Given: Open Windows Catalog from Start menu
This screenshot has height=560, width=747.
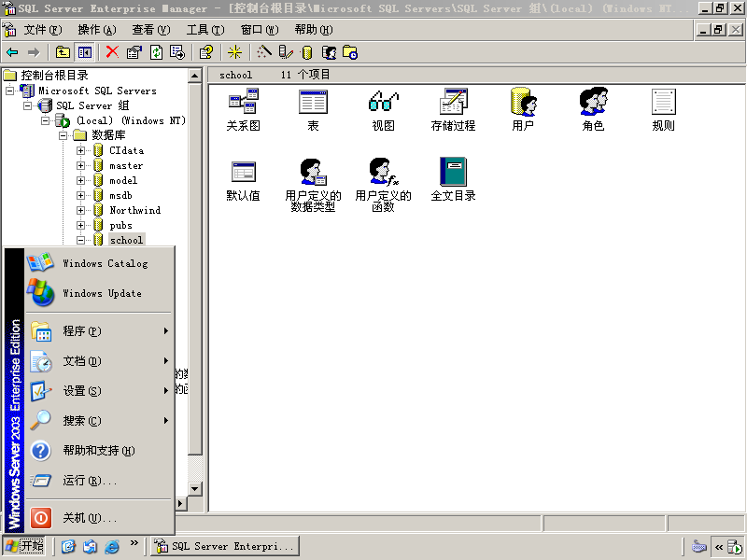Looking at the screenshot, I should pos(100,263).
